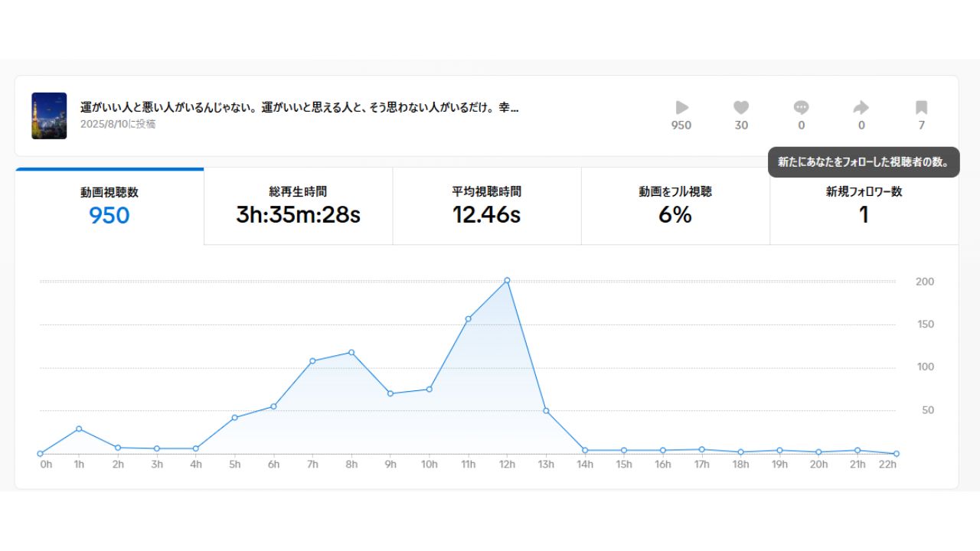Select the 動画視聴数 tab
The image size is (980, 551).
[x=109, y=207]
